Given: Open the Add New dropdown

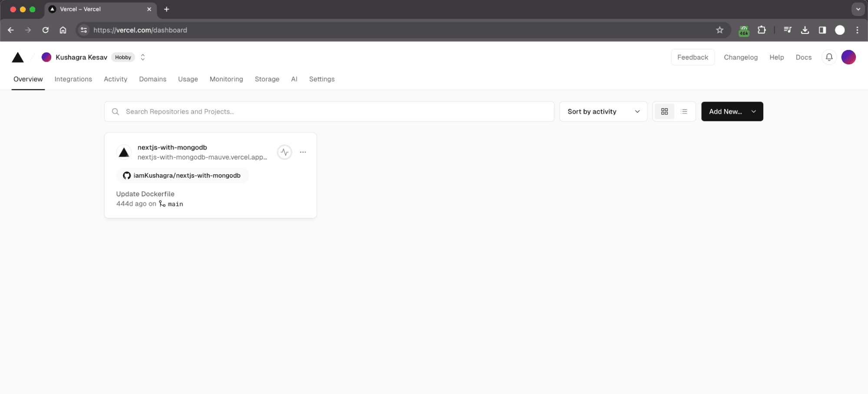Looking at the screenshot, I should pos(732,112).
